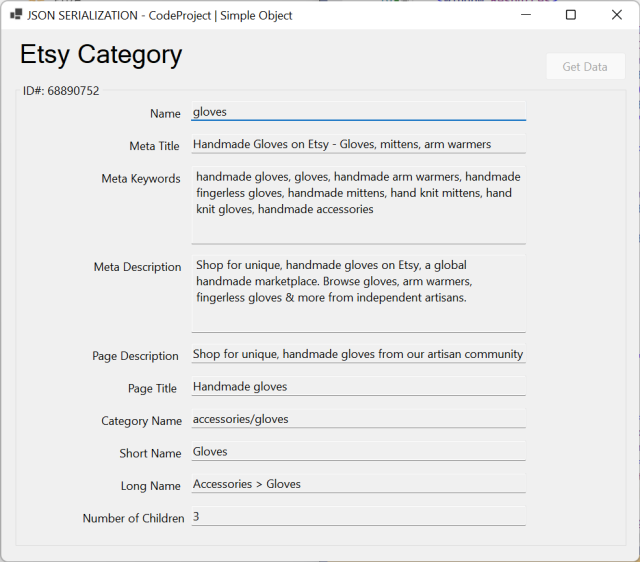Click the Meta Description label
The image size is (640, 562).
click(x=138, y=267)
